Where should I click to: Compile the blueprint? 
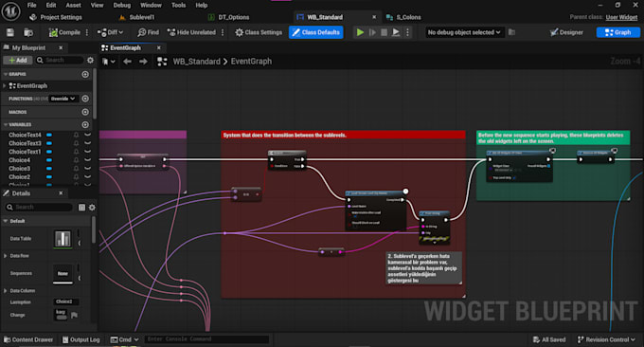tap(64, 32)
